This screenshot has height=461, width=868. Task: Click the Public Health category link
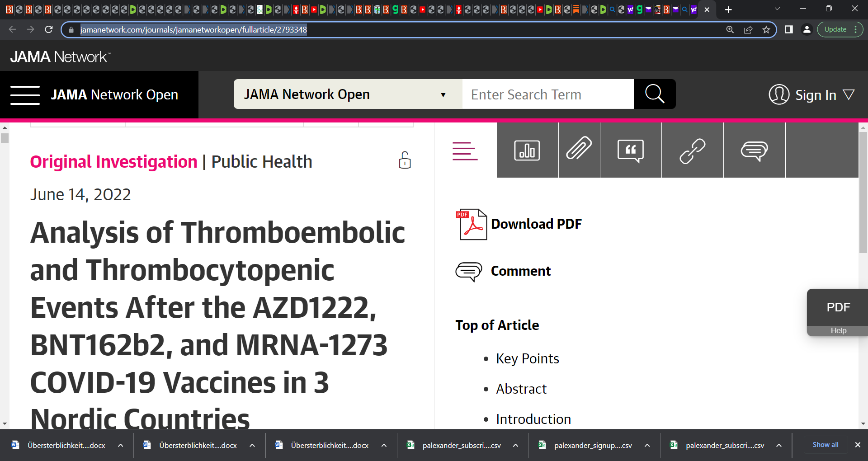(262, 162)
